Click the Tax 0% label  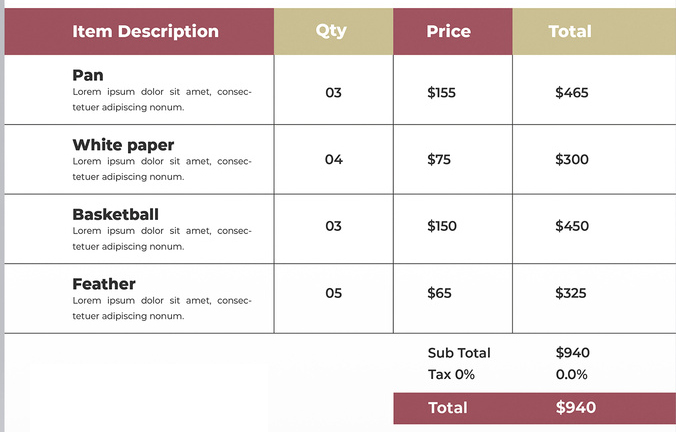click(451, 374)
